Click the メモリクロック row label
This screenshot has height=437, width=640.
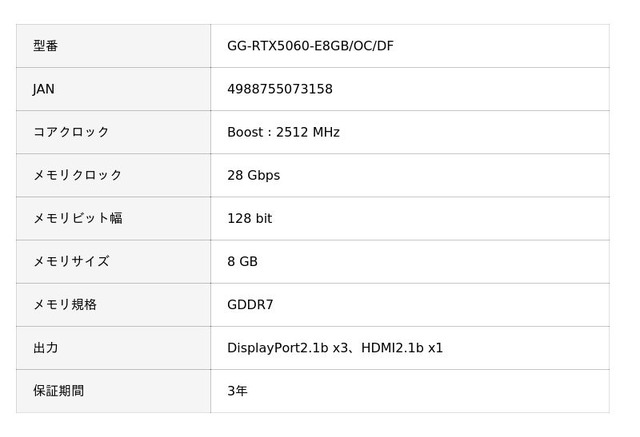[78, 175]
